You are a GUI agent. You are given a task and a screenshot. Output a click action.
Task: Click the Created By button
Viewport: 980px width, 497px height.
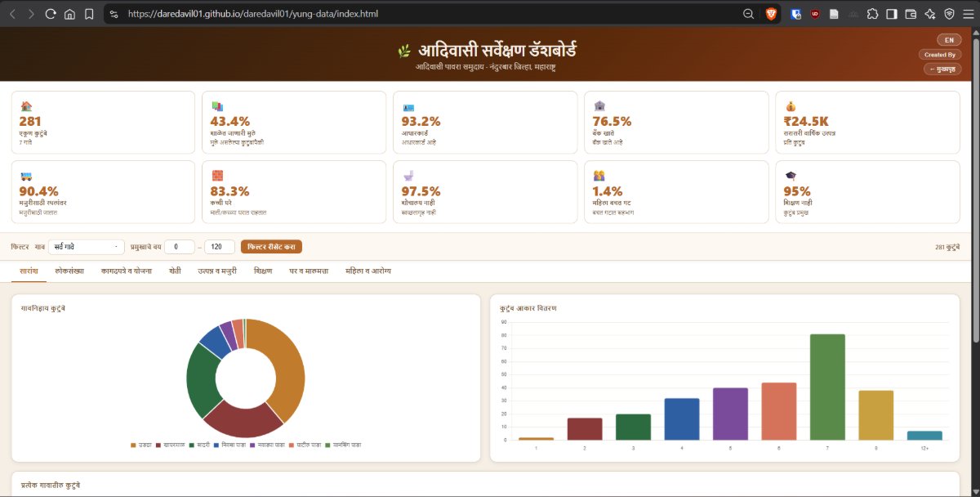point(940,55)
